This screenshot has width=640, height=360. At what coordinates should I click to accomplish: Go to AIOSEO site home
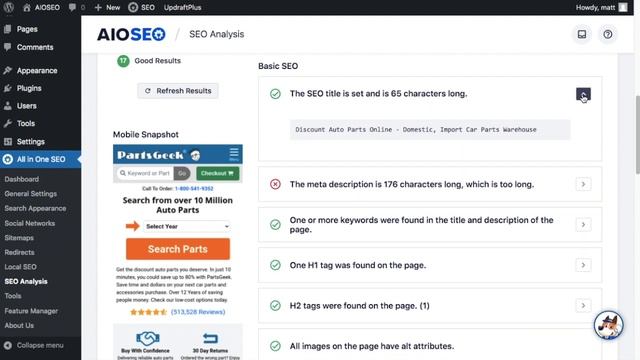(41, 7)
